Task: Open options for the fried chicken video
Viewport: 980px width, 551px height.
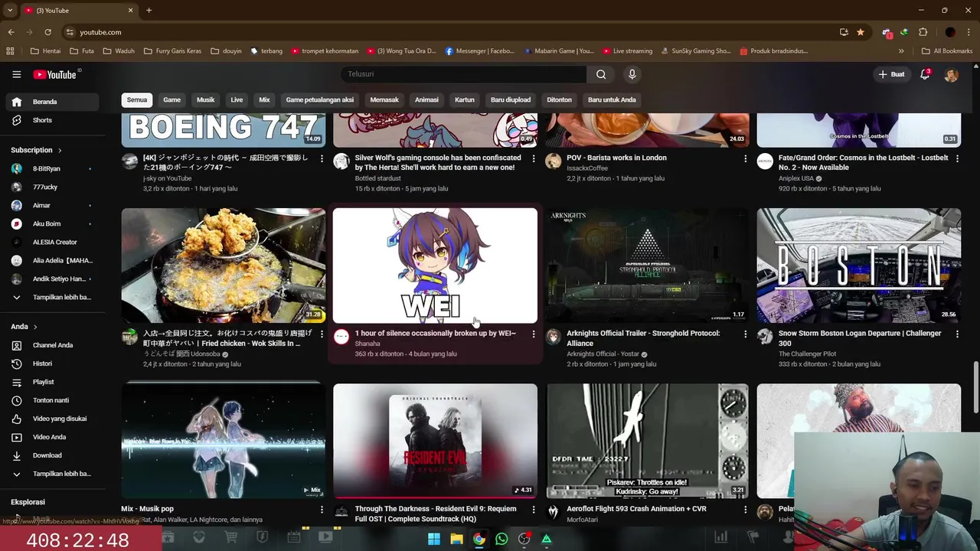Action: pos(322,334)
